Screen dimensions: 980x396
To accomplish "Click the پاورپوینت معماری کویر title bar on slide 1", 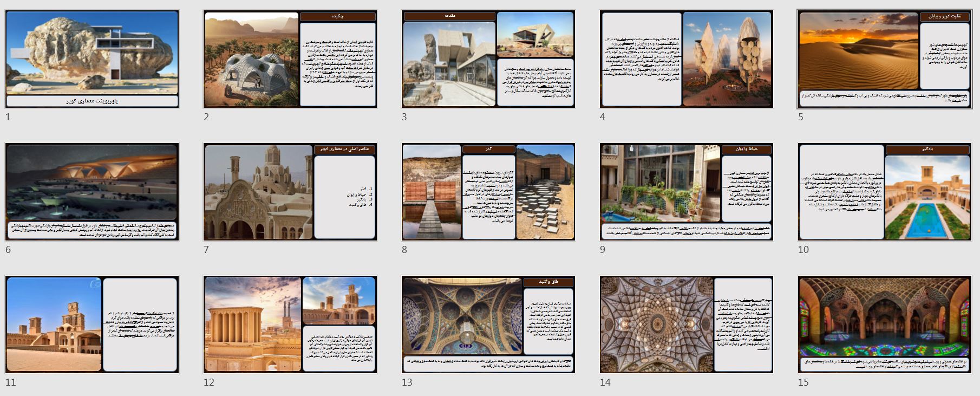I will coord(92,101).
